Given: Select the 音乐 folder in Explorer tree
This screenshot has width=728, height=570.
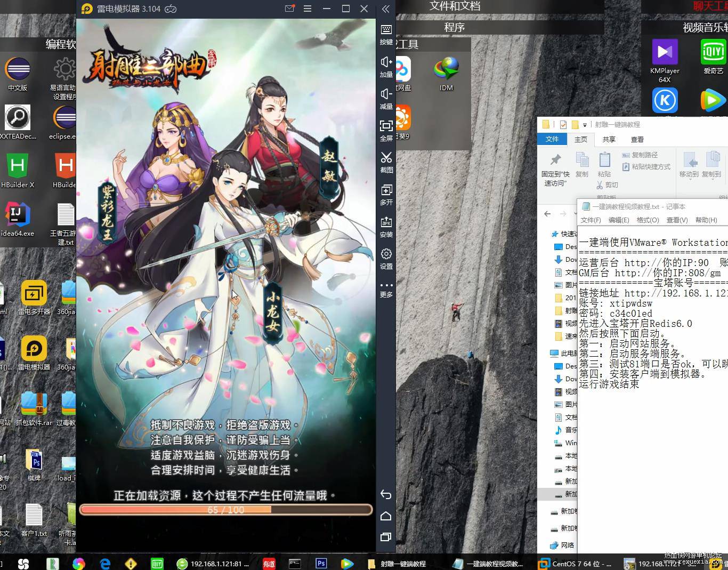Looking at the screenshot, I should [x=566, y=430].
